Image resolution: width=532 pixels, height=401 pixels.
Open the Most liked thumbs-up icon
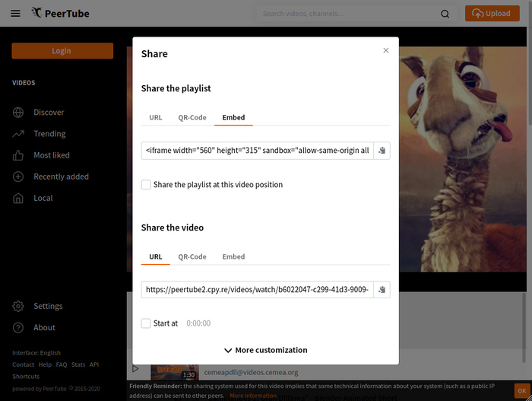click(18, 155)
